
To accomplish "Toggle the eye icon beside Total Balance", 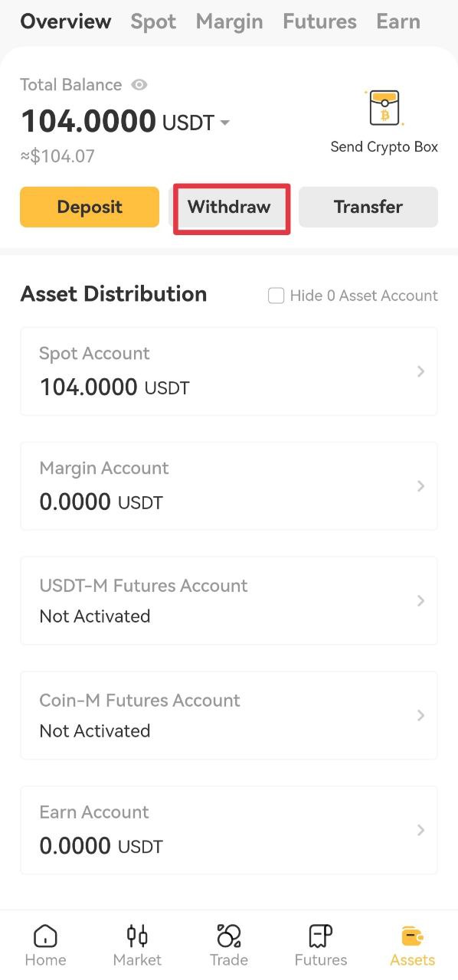I will pyautogui.click(x=139, y=85).
